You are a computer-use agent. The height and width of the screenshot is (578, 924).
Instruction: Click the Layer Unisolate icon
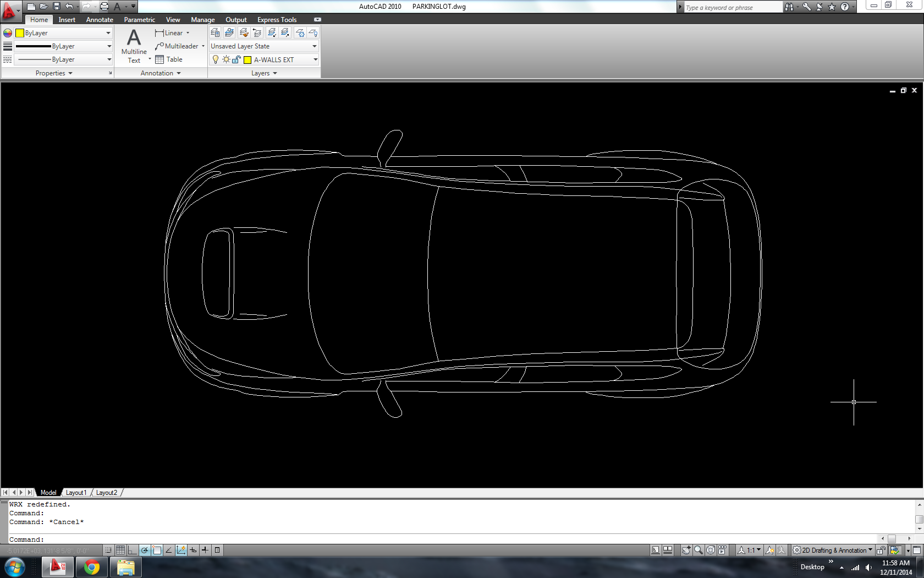tap(285, 33)
